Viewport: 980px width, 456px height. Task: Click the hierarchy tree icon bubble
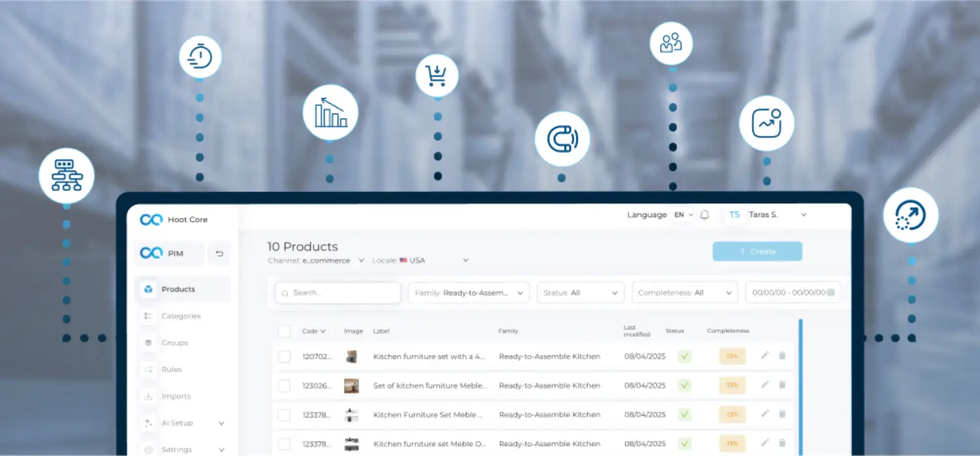67,175
